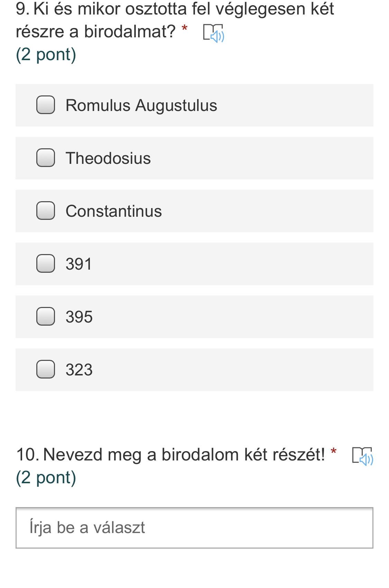Viewport: 389px width, 588px height.
Task: Click the '323' option label
Action: pyautogui.click(x=79, y=370)
